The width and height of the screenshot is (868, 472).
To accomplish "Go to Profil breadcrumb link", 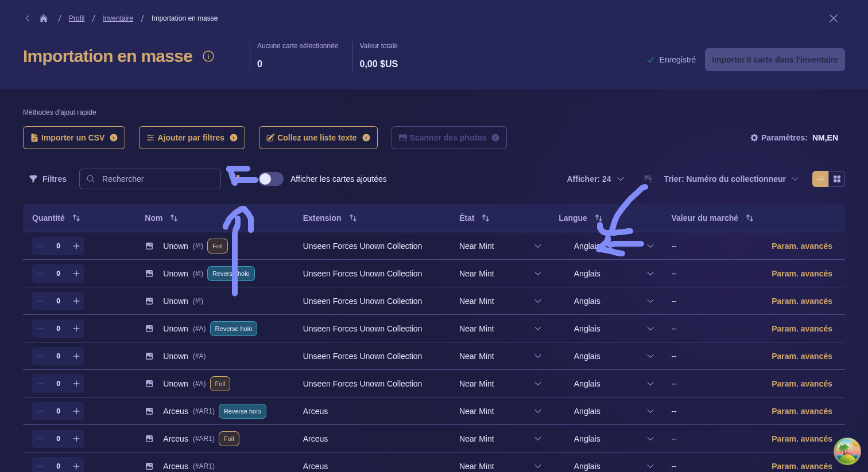I will point(76,18).
